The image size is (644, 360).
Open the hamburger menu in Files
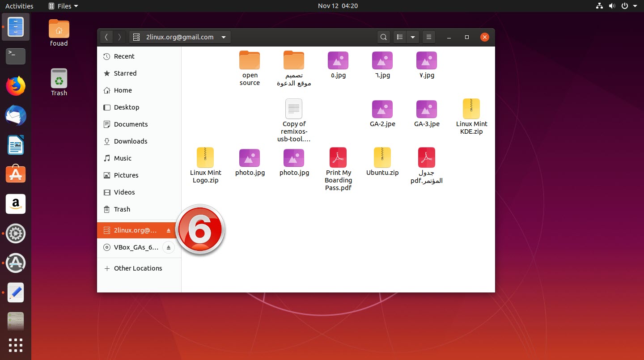coord(428,37)
